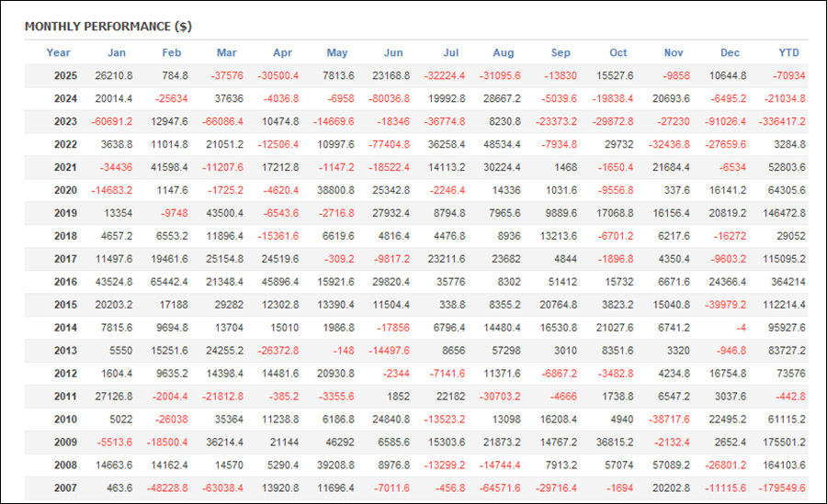Select the August 2013 value 57298

point(506,351)
